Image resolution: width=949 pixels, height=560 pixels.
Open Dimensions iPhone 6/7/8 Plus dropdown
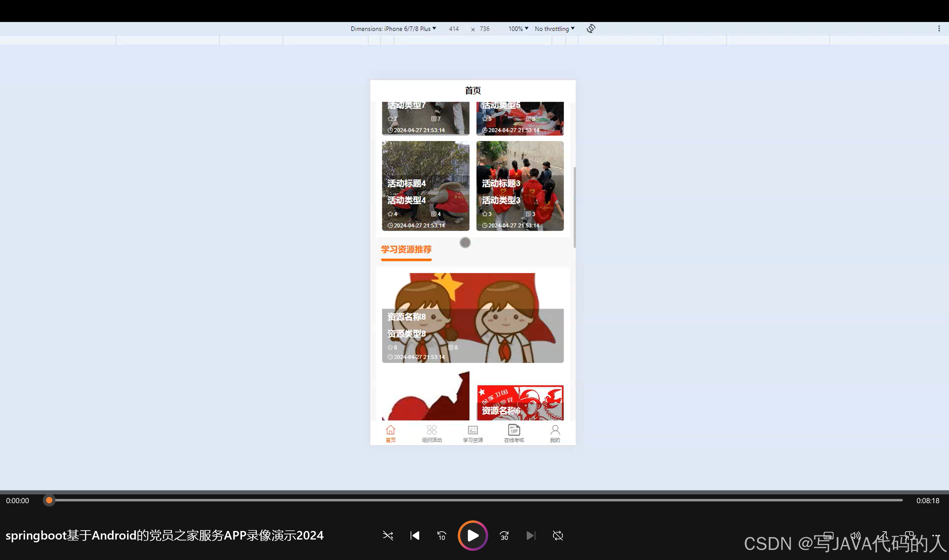tap(393, 29)
